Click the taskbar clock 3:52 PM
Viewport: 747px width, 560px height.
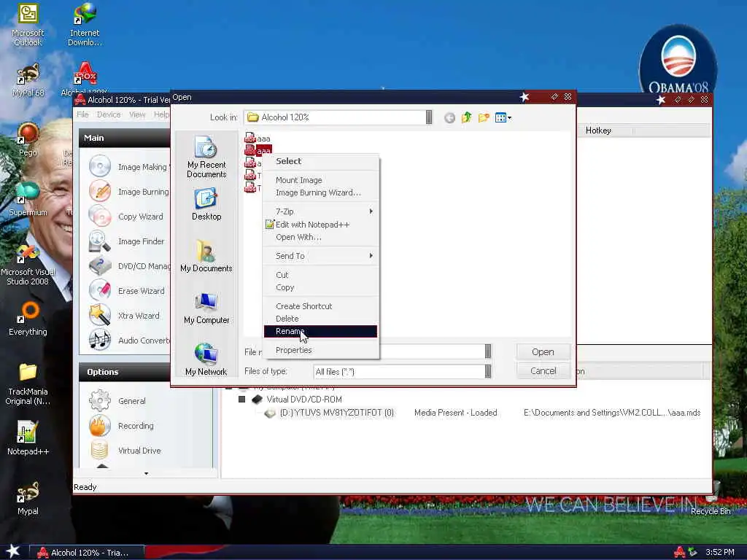(x=719, y=553)
